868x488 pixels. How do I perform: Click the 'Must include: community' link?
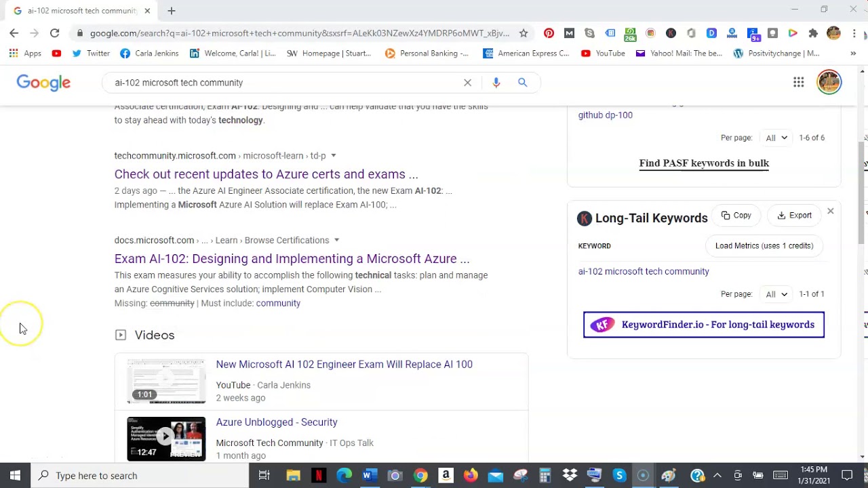pyautogui.click(x=278, y=303)
